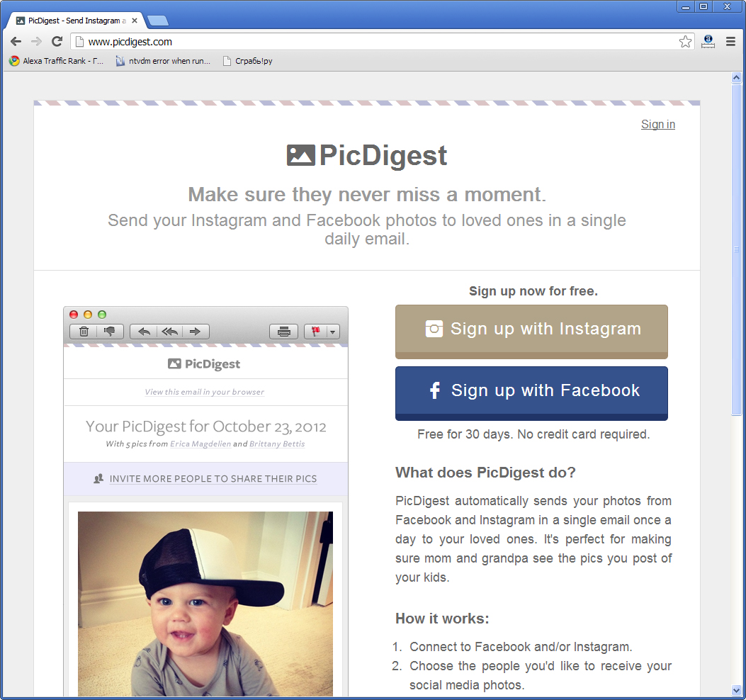This screenshot has height=700, width=746.
Task: Click 'Connect to Facebook and/or Instagram.' step
Action: coord(521,647)
